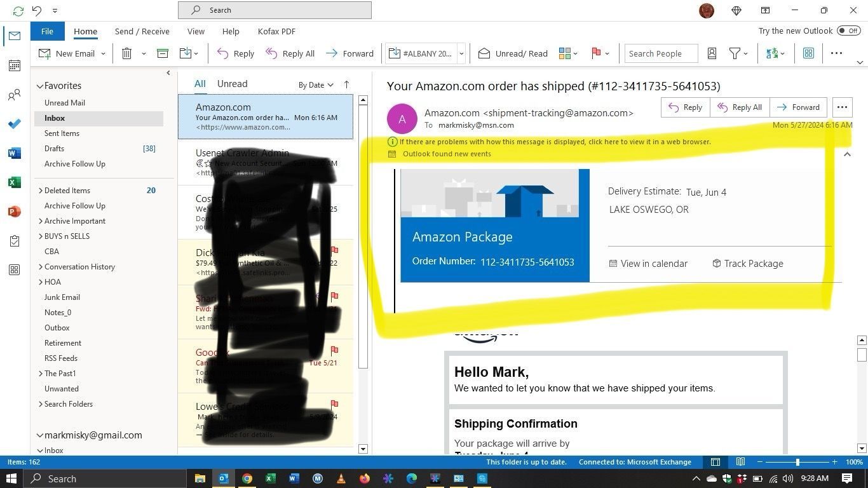The height and width of the screenshot is (488, 868).
Task: Collapse the Favorites section
Action: [x=39, y=86]
